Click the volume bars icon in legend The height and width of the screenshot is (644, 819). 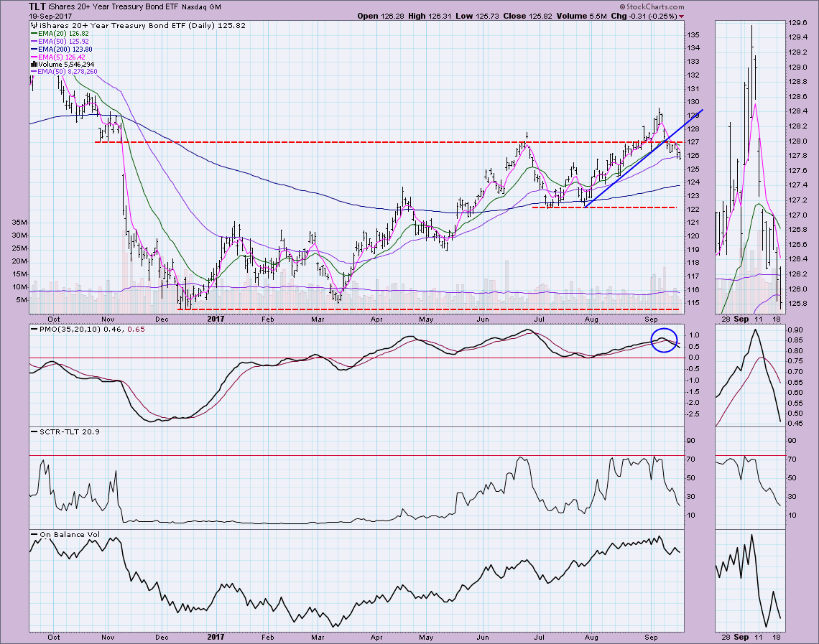[x=33, y=65]
